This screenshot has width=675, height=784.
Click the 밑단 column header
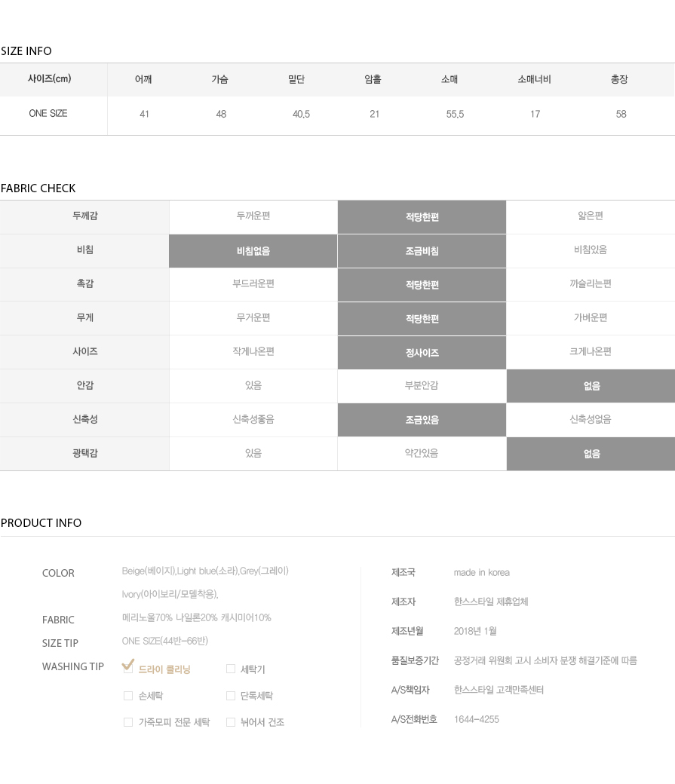click(x=296, y=79)
